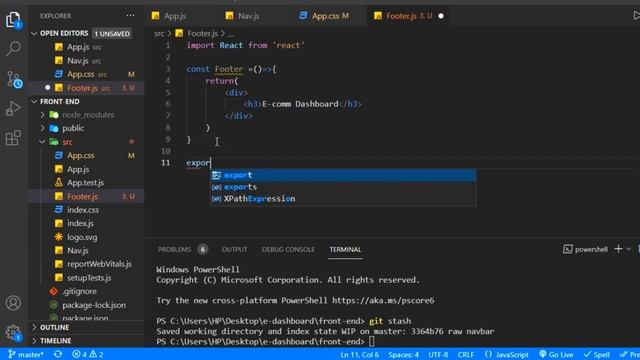The width and height of the screenshot is (640, 360).
Task: Add a new terminal with plus icon
Action: (x=618, y=249)
